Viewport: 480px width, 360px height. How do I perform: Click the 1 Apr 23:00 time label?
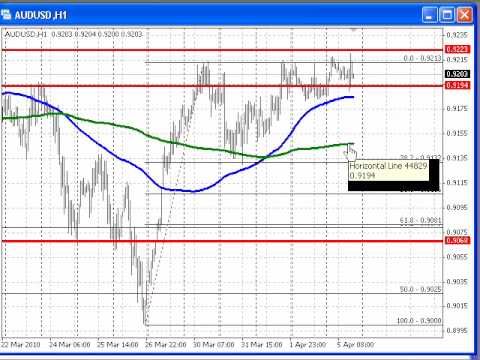308,344
